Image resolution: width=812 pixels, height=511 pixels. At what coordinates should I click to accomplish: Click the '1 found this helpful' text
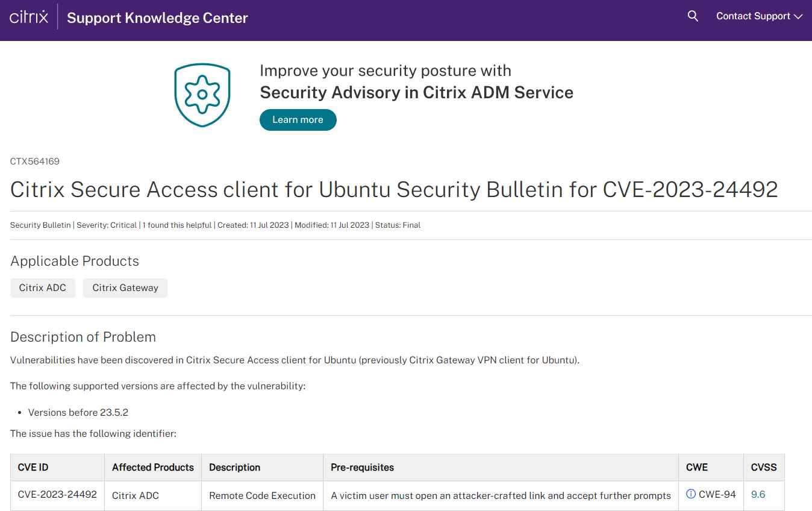pos(177,225)
